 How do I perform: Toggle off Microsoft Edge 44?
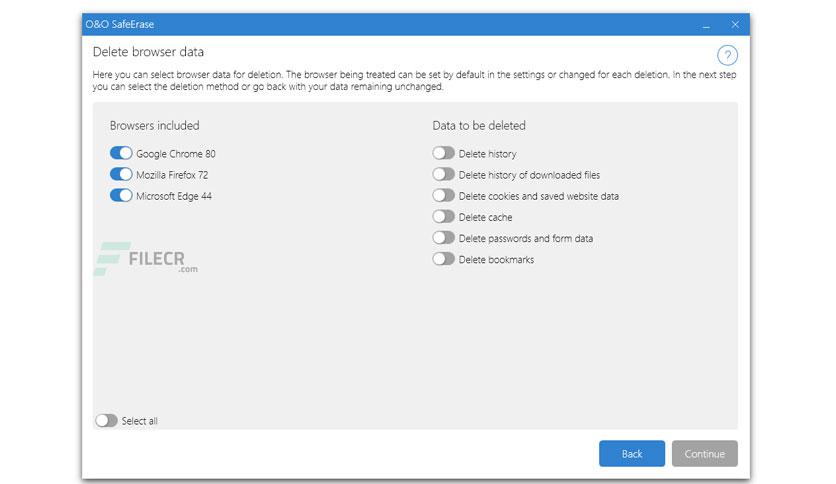(x=121, y=196)
